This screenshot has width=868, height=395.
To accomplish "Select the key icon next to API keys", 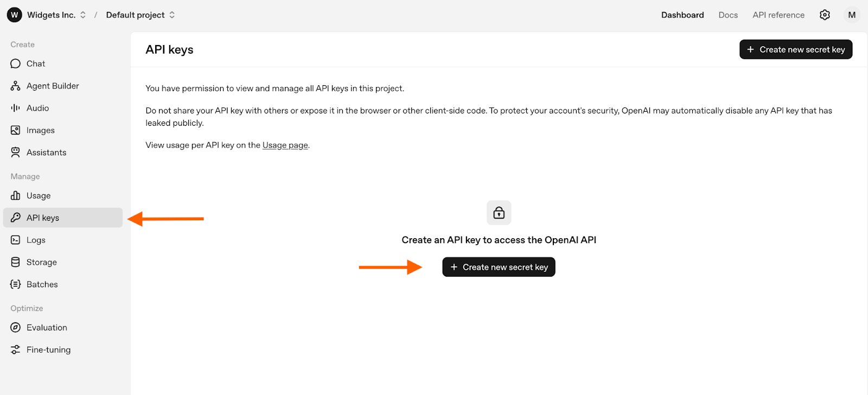I will [x=15, y=218].
